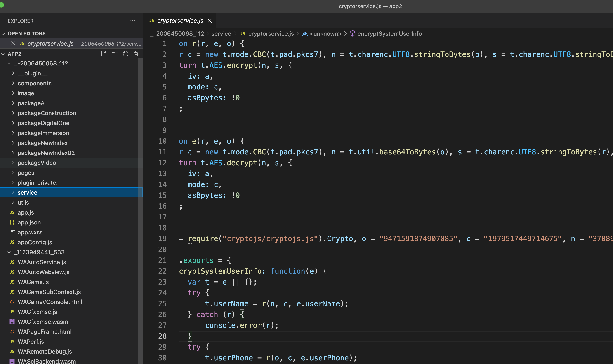
Task: Collapse all folders with the collapse icon
Action: point(137,54)
